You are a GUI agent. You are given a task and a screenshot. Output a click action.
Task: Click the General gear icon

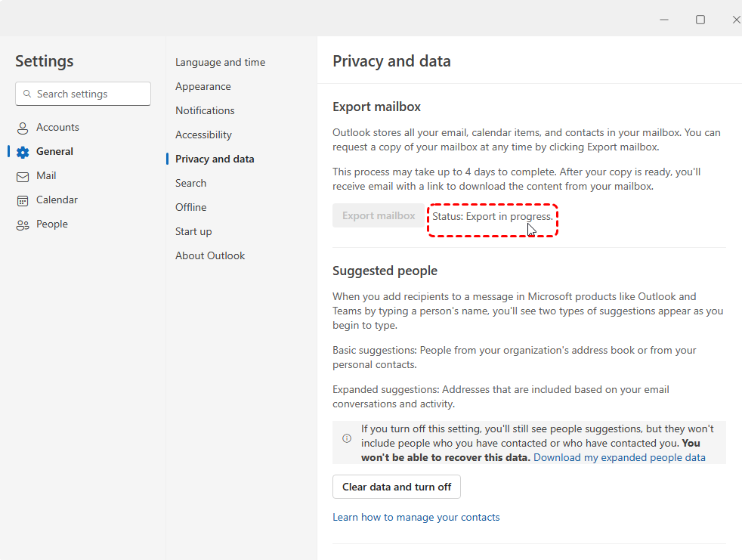pos(23,152)
